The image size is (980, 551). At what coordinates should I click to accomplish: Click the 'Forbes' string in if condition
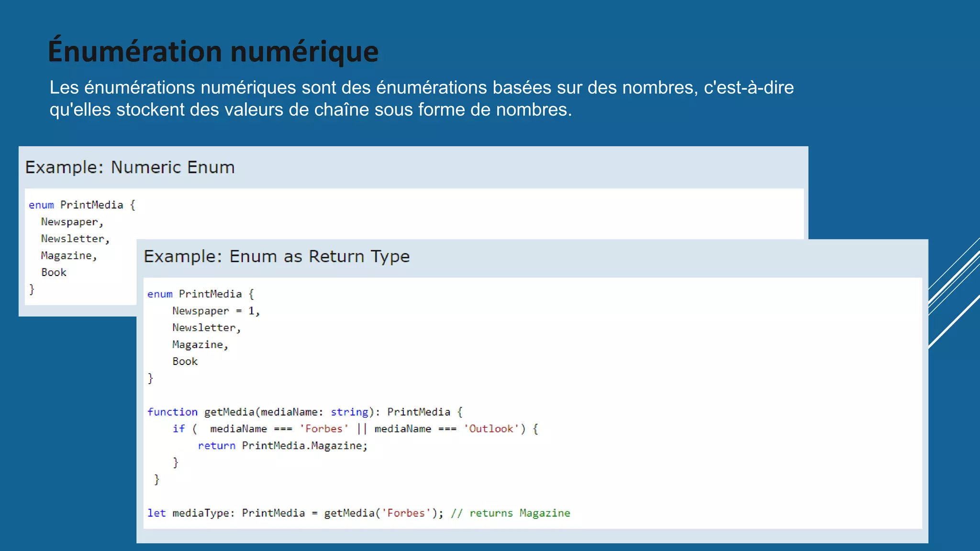[324, 429]
